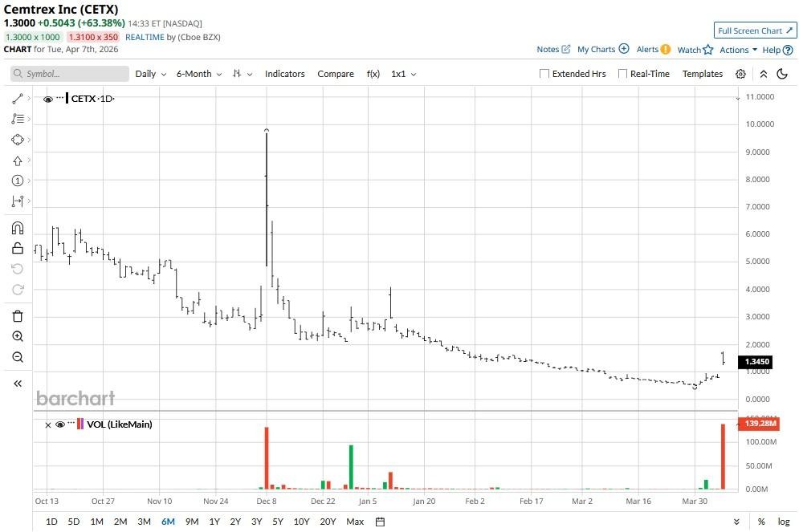Toggle VOL indicator visibility eye
This screenshot has width=799, height=532.
click(60, 424)
